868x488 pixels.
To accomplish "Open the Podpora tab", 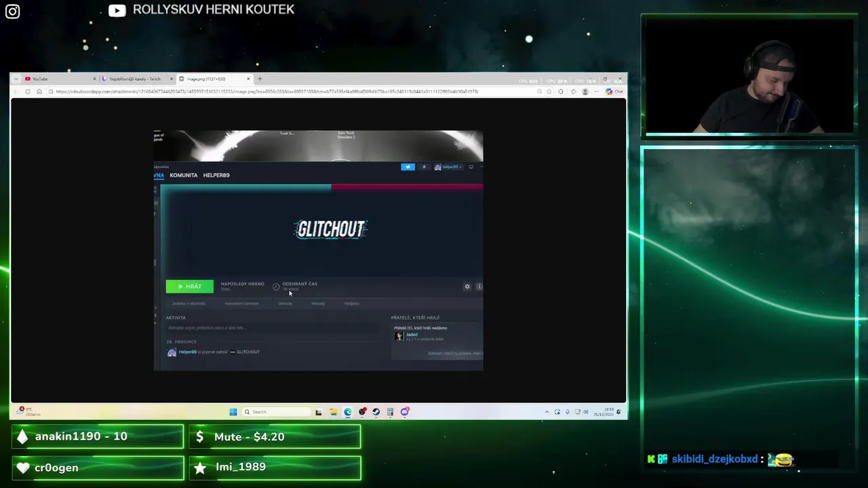I will coord(351,304).
